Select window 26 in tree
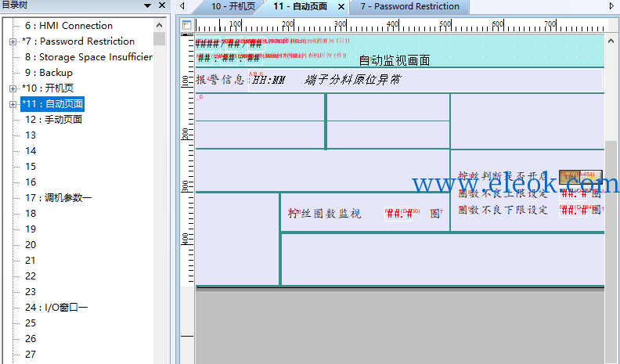The image size is (620, 364). point(31,339)
